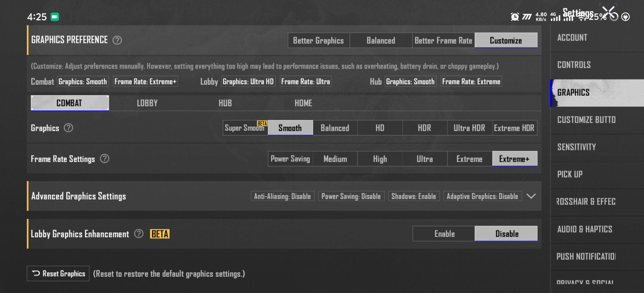Close the Settings screen with X
Image resolution: width=644 pixels, height=293 pixels.
click(608, 12)
